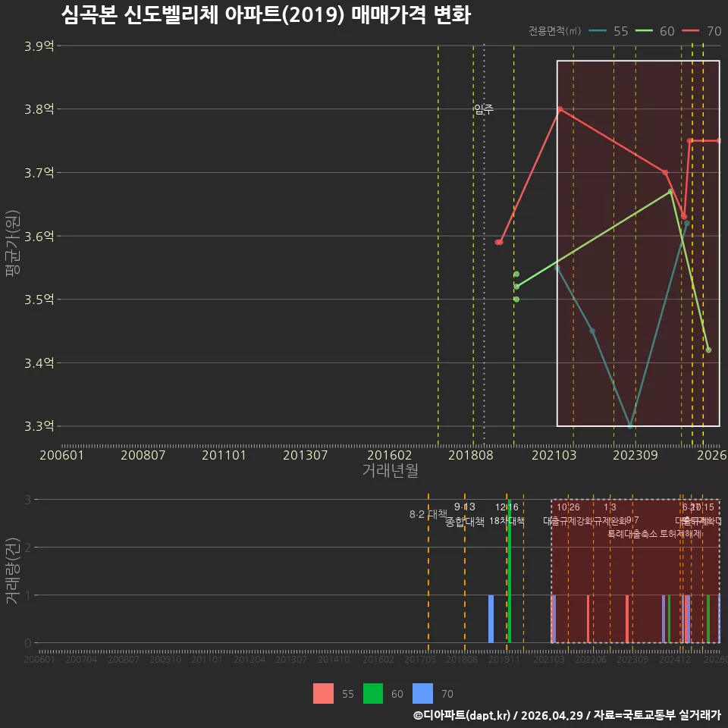728x728 pixels.
Task: Click the volume chart 202412 x-axis label
Action: (675, 659)
